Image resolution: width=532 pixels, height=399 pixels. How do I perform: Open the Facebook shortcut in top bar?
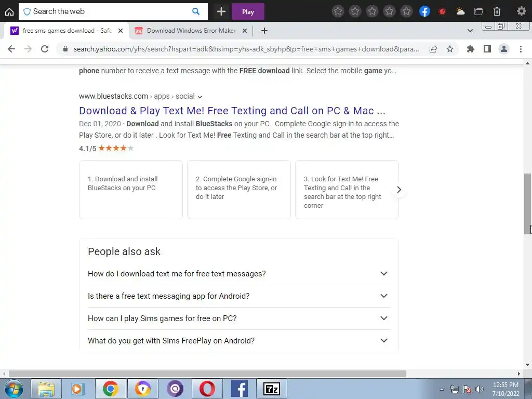coord(424,11)
